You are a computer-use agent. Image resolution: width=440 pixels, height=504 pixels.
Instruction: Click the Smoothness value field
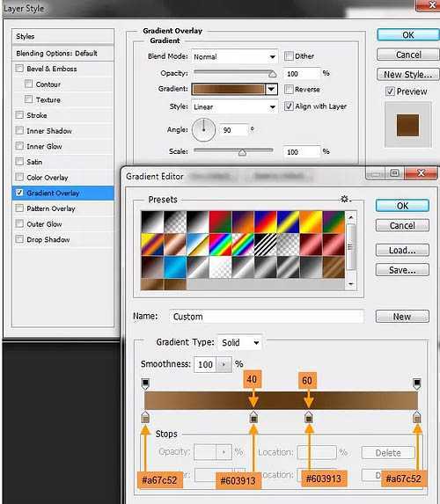coord(205,364)
